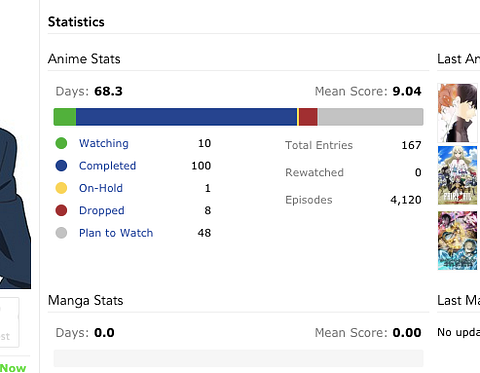Click the green Watching status circle
Image resolution: width=480 pixels, height=373 pixels.
tap(61, 143)
